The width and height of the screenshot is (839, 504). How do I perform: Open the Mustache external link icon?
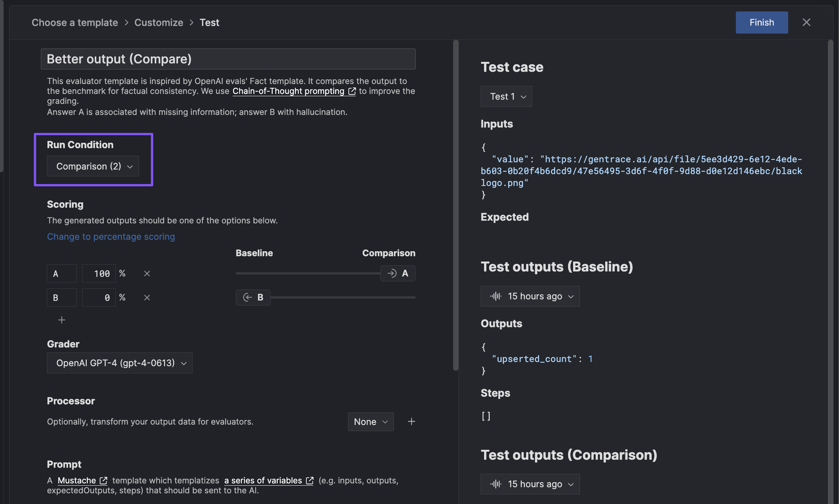point(103,480)
